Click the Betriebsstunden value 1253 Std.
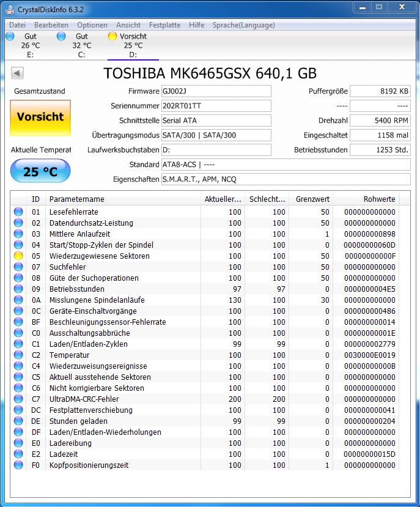Image resolution: width=420 pixels, height=507 pixels. click(380, 150)
